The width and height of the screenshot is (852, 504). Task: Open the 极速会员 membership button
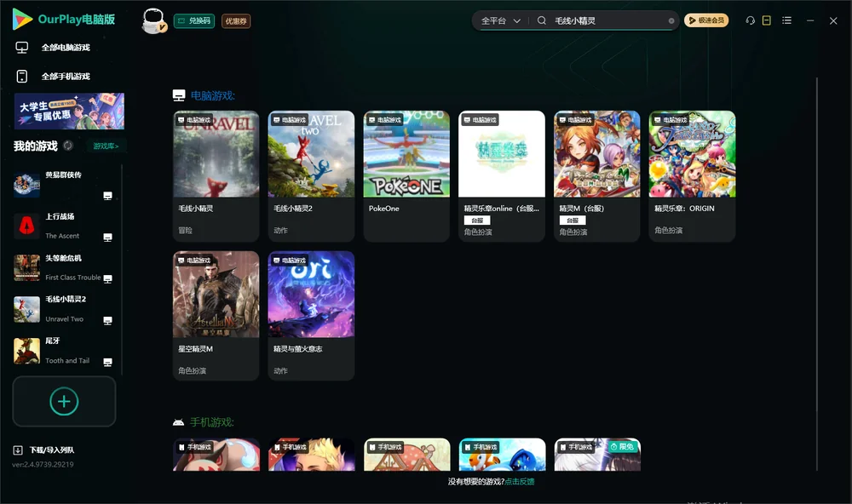[x=705, y=20]
